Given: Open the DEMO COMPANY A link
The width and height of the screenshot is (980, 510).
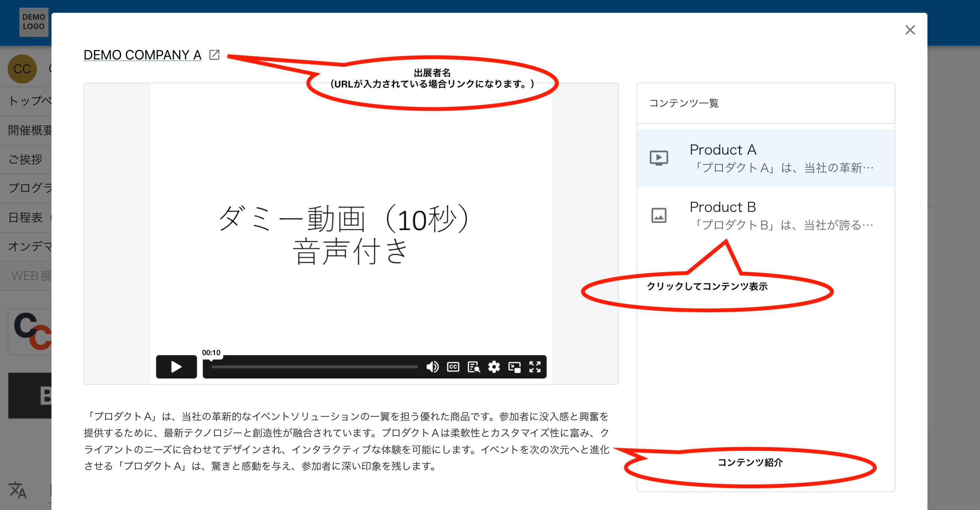Looking at the screenshot, I should click(142, 55).
